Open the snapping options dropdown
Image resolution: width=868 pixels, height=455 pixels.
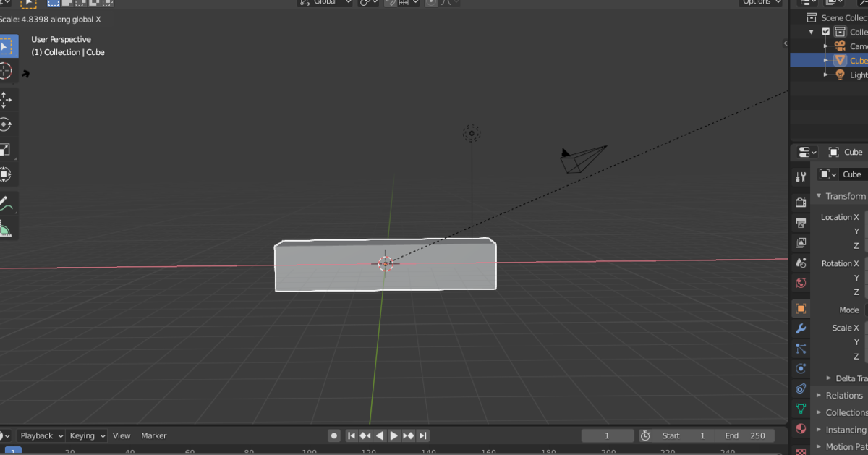(409, 2)
